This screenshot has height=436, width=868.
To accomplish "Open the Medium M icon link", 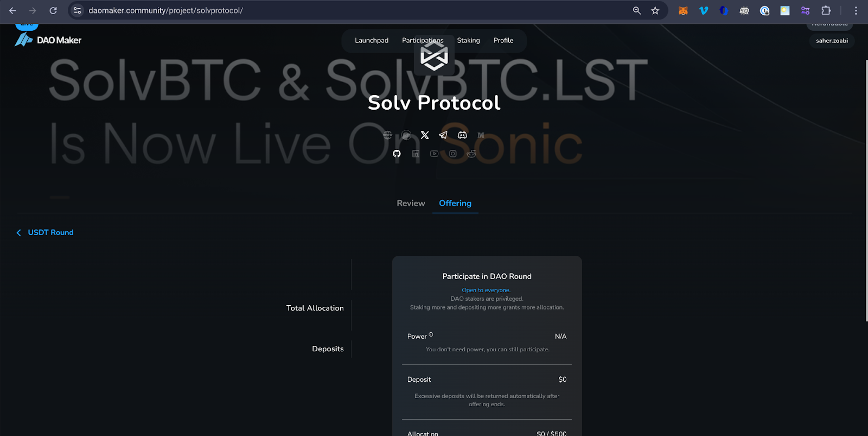I will point(481,135).
